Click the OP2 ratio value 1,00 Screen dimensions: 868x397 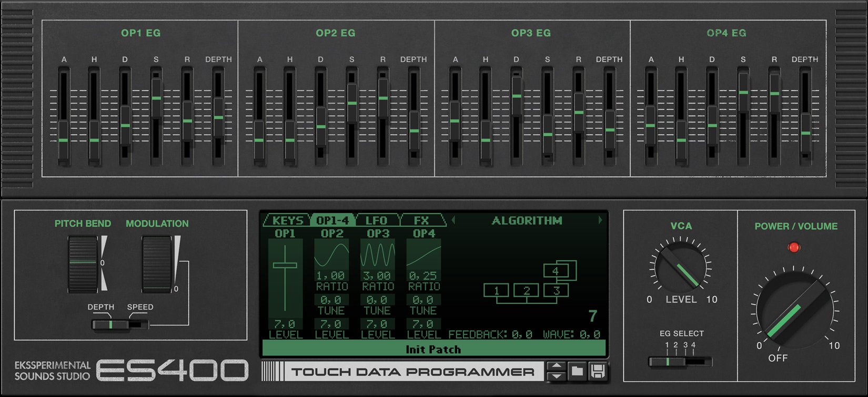click(331, 276)
